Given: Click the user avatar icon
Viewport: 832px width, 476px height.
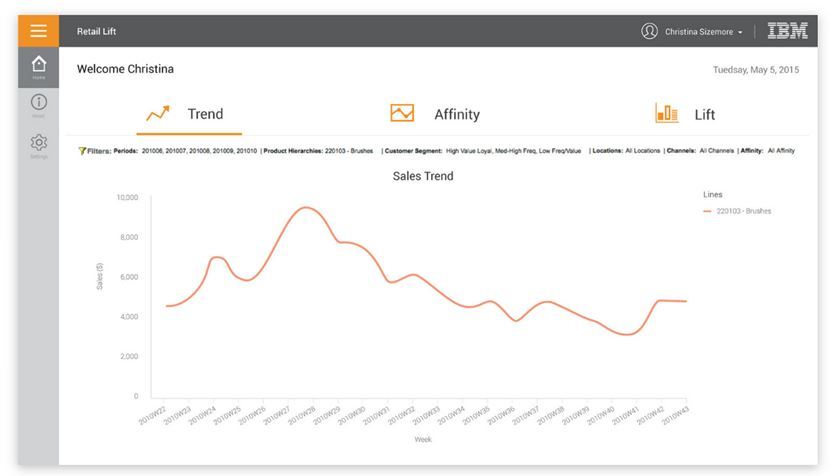Looking at the screenshot, I should coord(650,31).
